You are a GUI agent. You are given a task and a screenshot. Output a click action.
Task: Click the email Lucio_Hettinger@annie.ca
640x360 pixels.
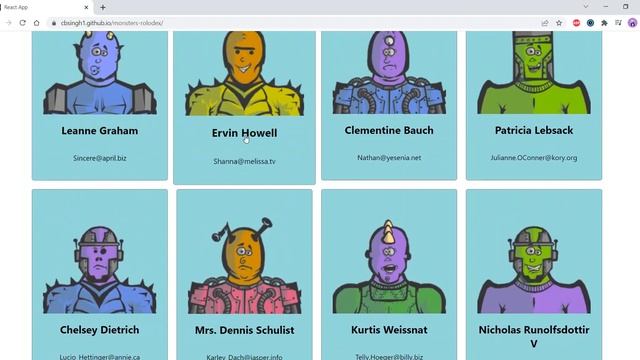tap(100, 357)
